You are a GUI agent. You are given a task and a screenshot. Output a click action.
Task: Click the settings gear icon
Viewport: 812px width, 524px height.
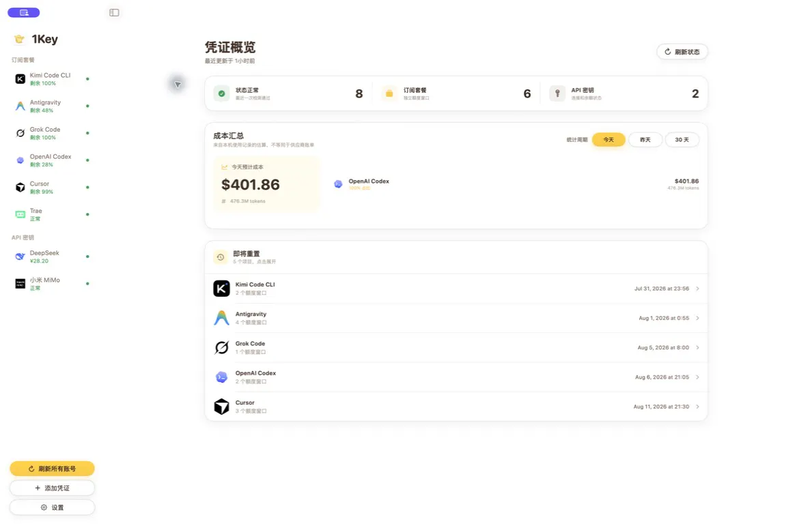click(44, 508)
